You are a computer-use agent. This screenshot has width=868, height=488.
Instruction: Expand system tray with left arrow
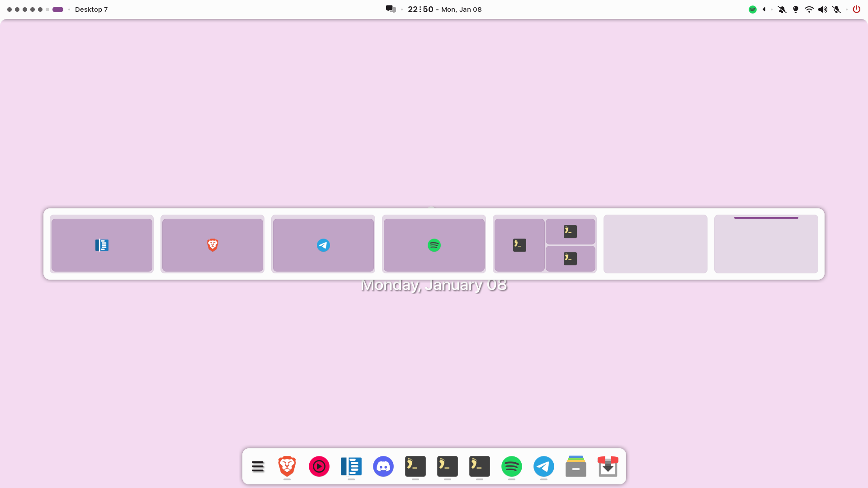pyautogui.click(x=764, y=9)
